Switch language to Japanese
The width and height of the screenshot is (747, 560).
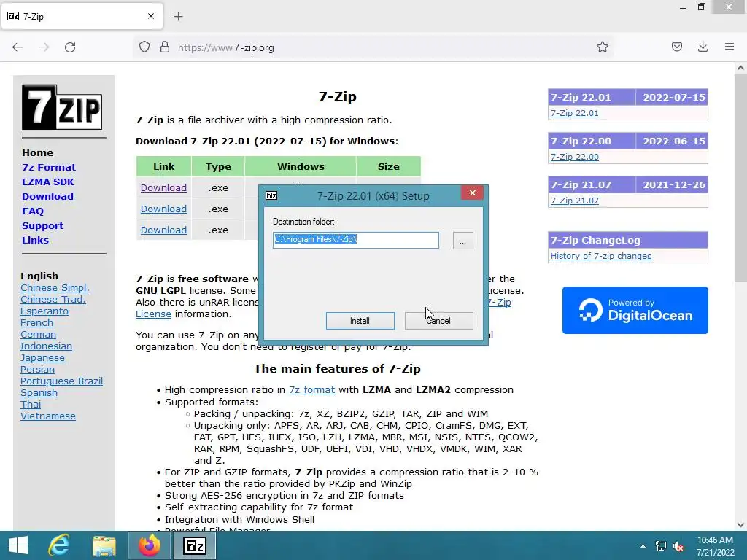(x=42, y=357)
